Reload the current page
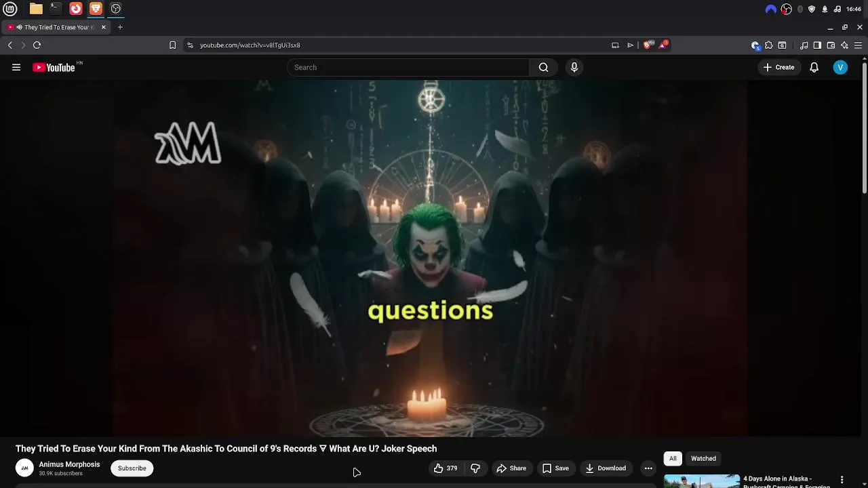The height and width of the screenshot is (488, 868). 37,45
